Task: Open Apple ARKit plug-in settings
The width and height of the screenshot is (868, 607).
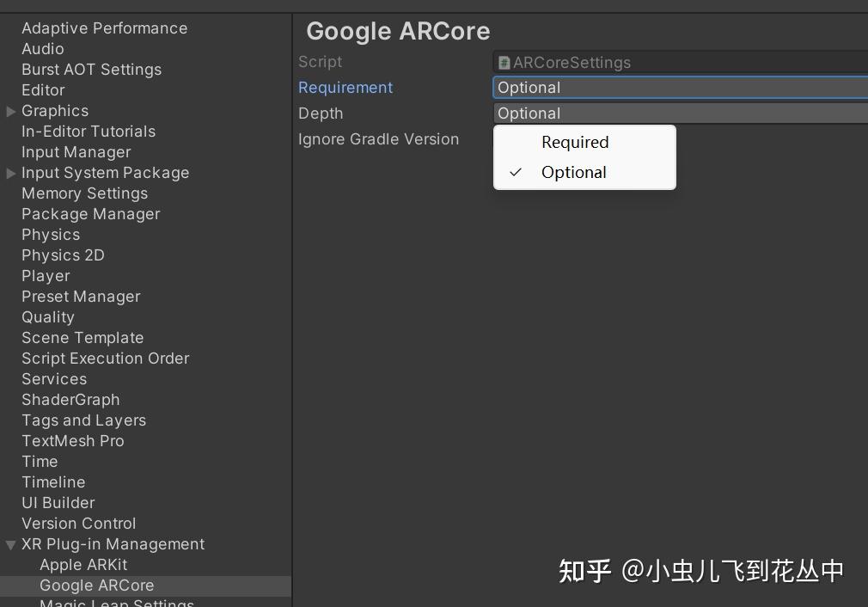Action: [x=83, y=564]
